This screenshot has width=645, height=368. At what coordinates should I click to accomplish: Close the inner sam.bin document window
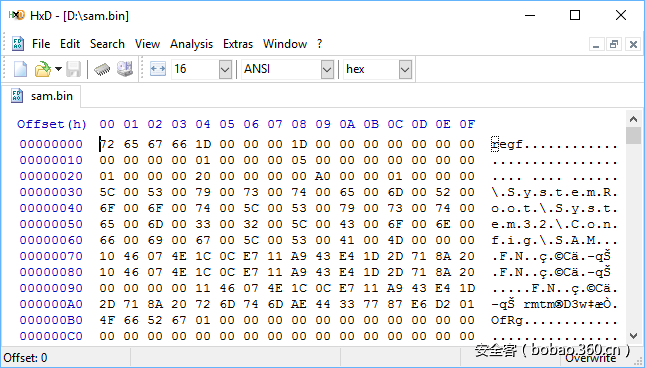[x=633, y=44]
